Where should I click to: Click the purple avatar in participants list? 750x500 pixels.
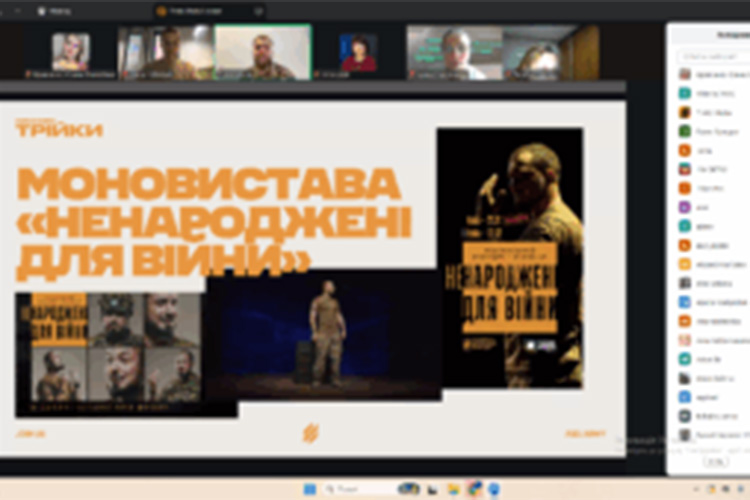[685, 207]
